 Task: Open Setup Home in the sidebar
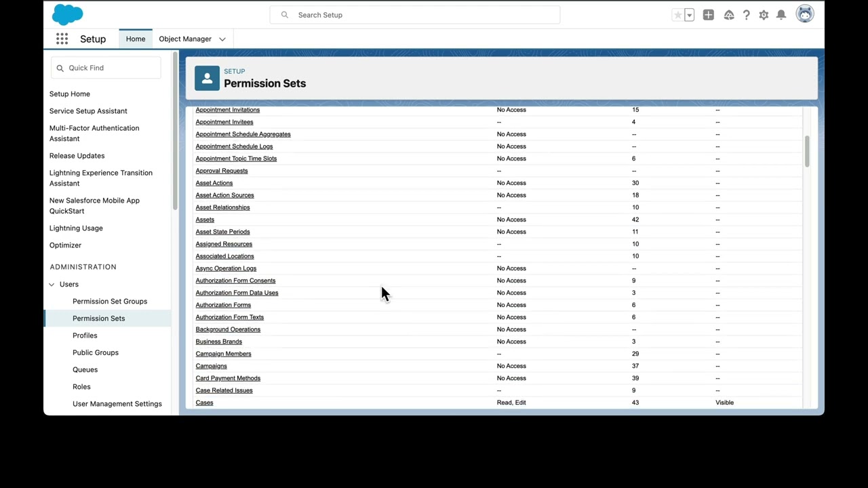click(x=69, y=94)
